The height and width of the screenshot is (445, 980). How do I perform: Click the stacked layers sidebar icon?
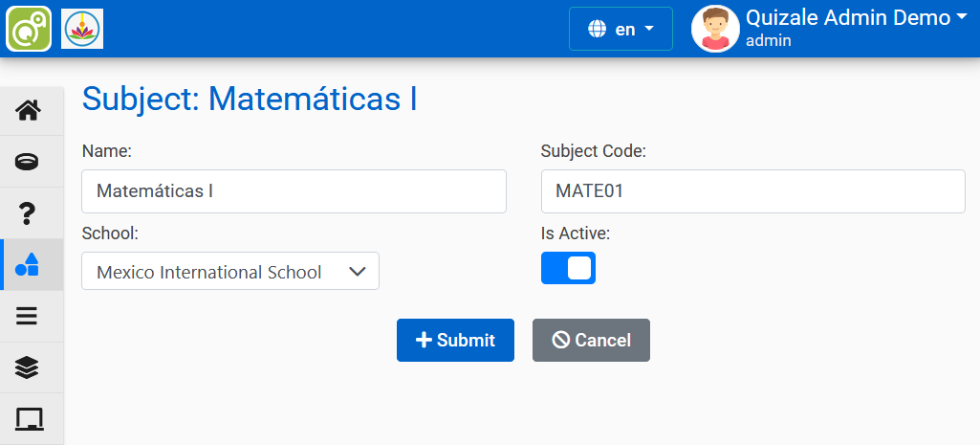coord(29,367)
